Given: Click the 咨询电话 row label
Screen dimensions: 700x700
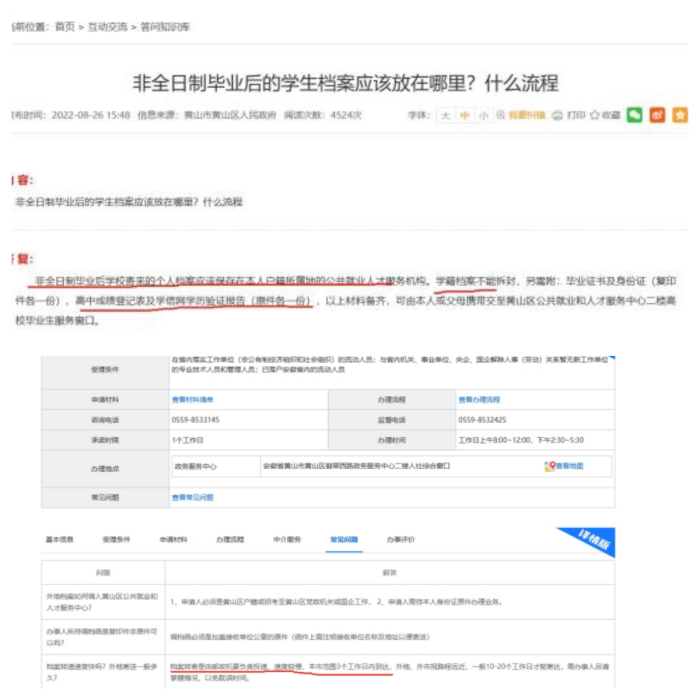Looking at the screenshot, I should tap(105, 420).
